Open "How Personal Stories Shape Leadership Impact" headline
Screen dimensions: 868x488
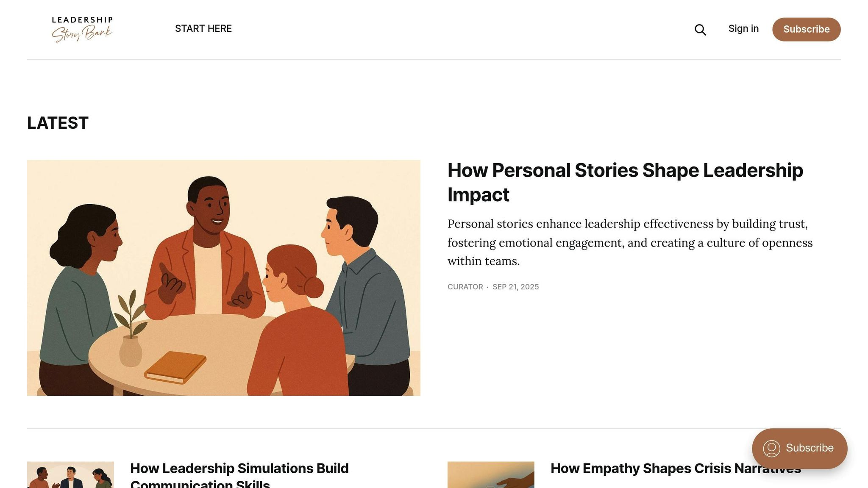click(x=625, y=182)
